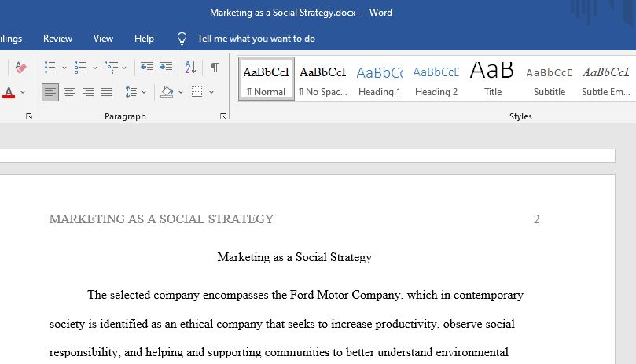Apply the Normal style
The width and height of the screenshot is (636, 364).
point(267,79)
